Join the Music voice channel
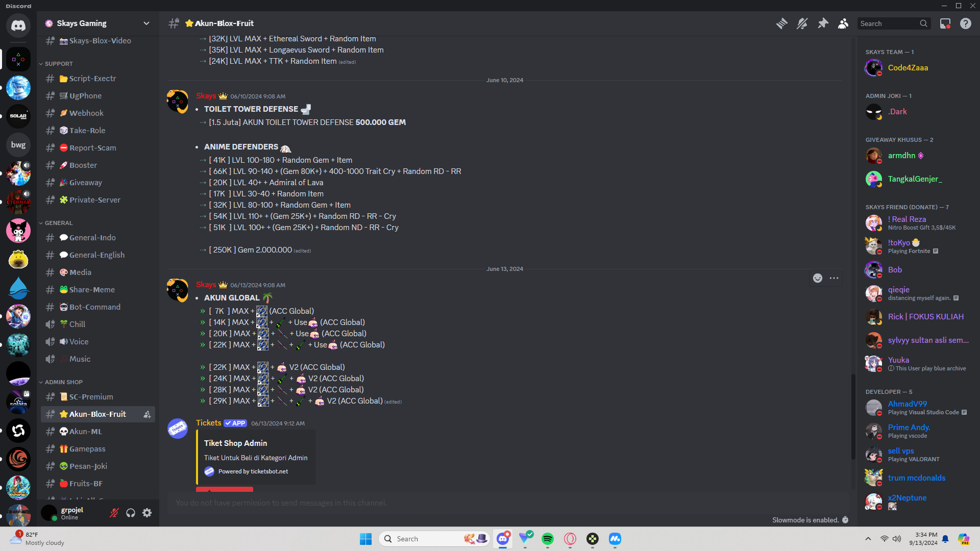This screenshot has height=551, width=980. coord(98,359)
